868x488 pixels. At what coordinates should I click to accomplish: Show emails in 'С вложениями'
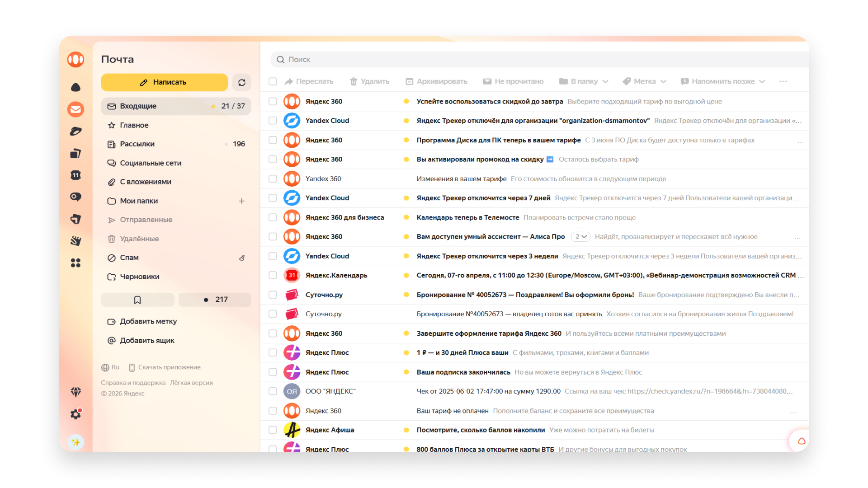coord(176,182)
